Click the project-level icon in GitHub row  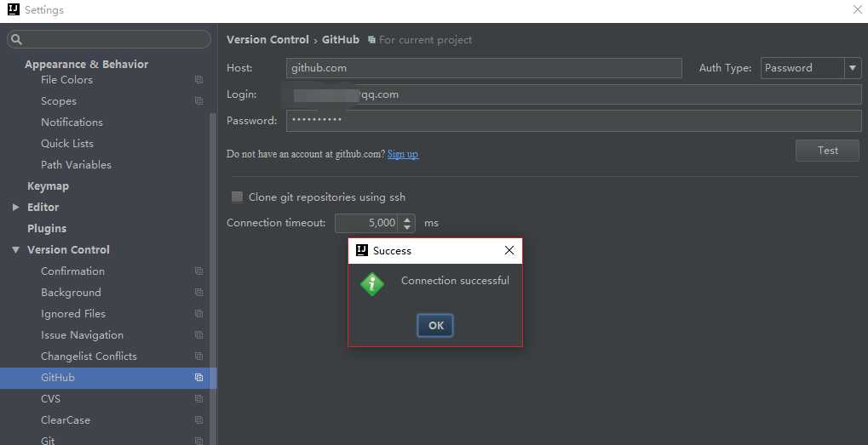198,378
